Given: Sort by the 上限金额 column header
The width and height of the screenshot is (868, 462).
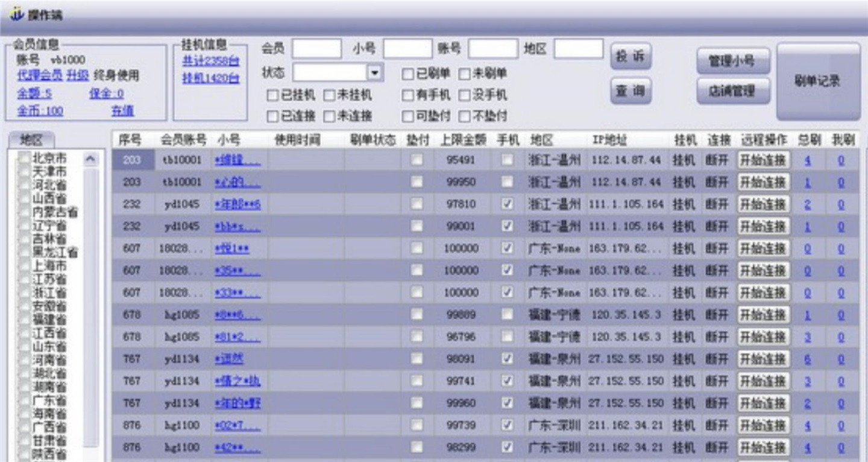Looking at the screenshot, I should point(462,140).
